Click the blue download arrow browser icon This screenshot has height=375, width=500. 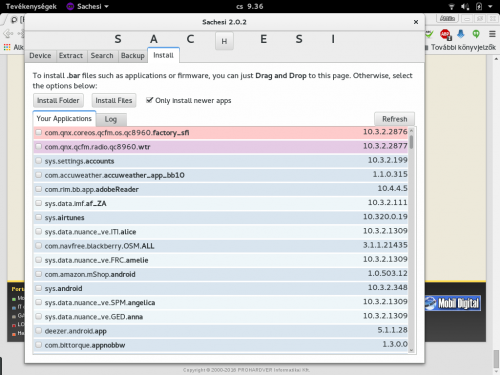tap(461, 34)
